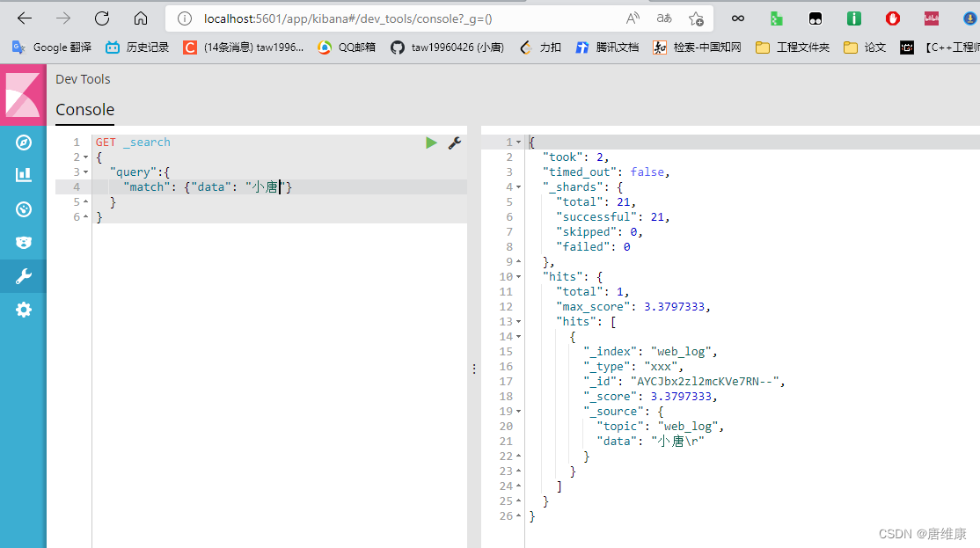Image resolution: width=980 pixels, height=548 pixels.
Task: Open Management via the sidebar gear icon
Action: coord(24,310)
